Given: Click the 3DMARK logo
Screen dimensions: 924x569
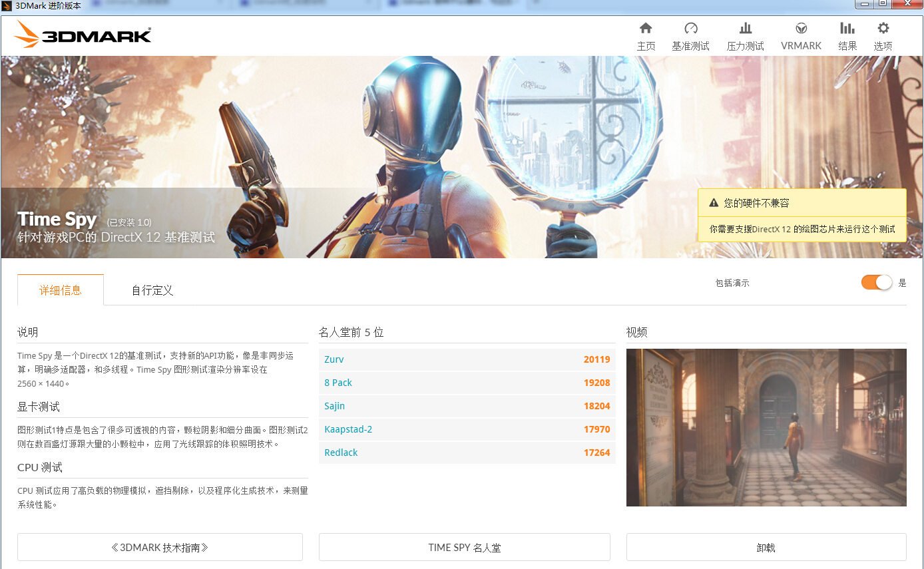Looking at the screenshot, I should click(x=83, y=34).
